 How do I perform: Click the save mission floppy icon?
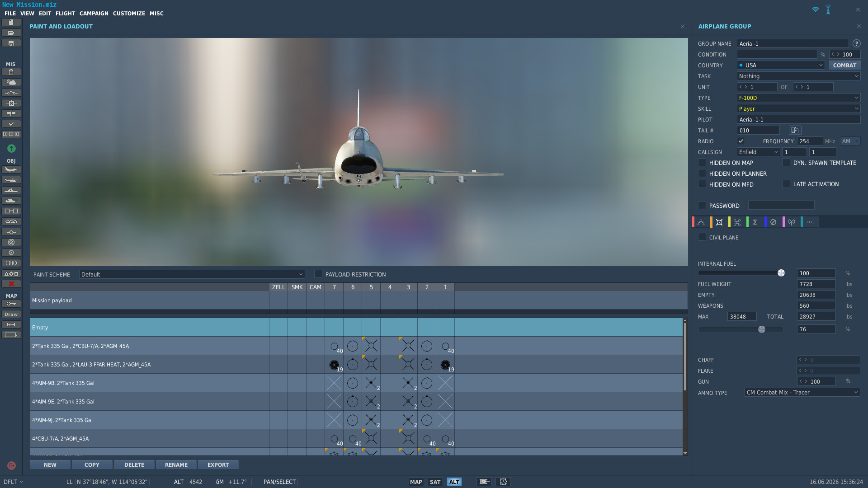11,43
